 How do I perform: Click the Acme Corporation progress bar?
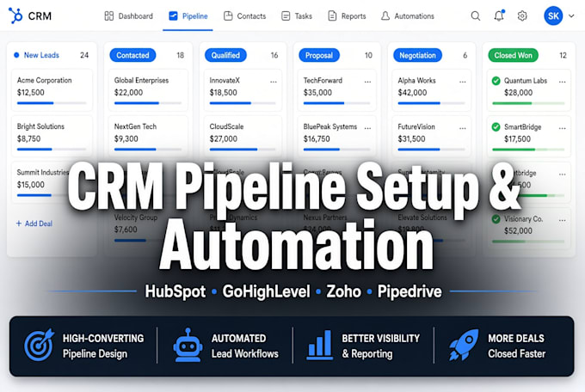52,103
